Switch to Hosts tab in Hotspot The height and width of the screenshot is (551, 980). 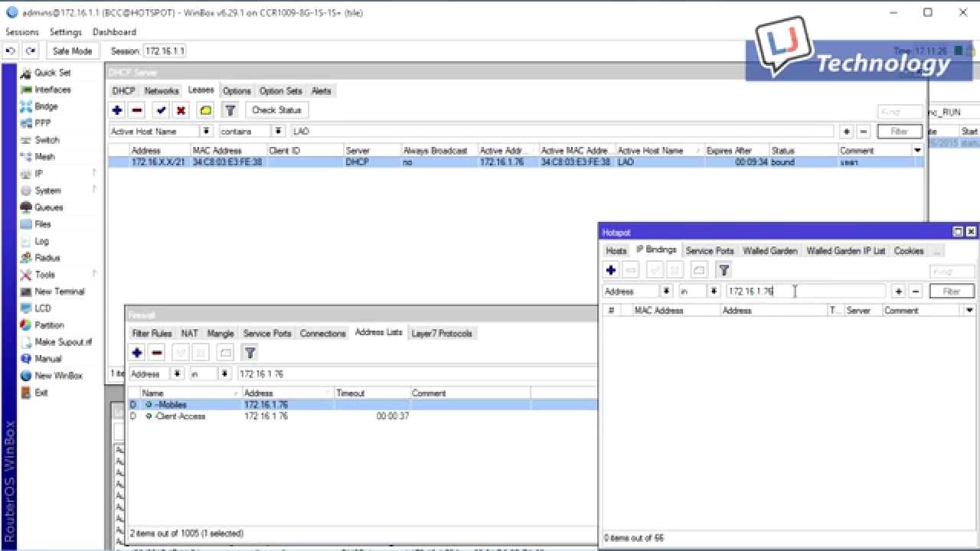pyautogui.click(x=616, y=251)
